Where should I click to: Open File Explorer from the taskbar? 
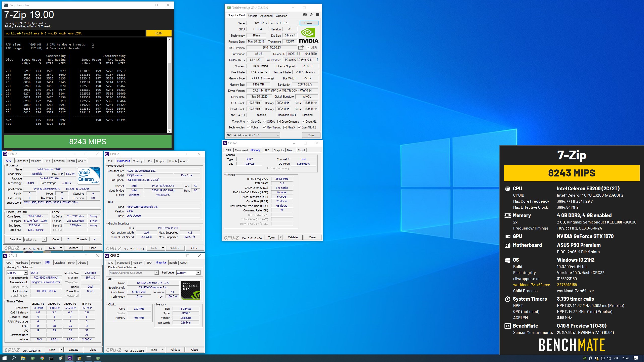click(23, 358)
